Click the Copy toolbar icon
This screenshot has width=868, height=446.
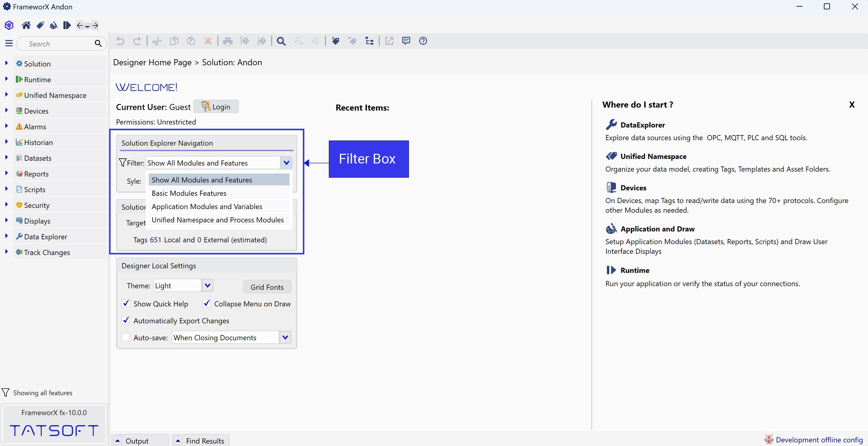pos(174,41)
